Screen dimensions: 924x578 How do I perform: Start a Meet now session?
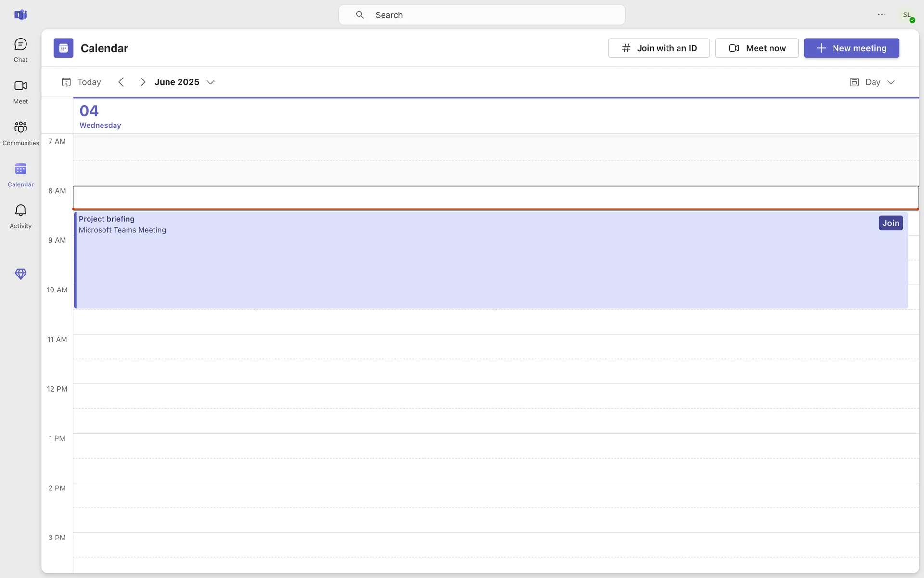click(757, 48)
